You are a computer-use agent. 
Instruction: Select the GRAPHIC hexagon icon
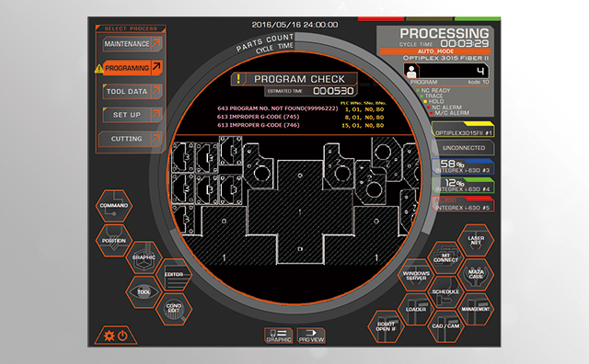[144, 257]
